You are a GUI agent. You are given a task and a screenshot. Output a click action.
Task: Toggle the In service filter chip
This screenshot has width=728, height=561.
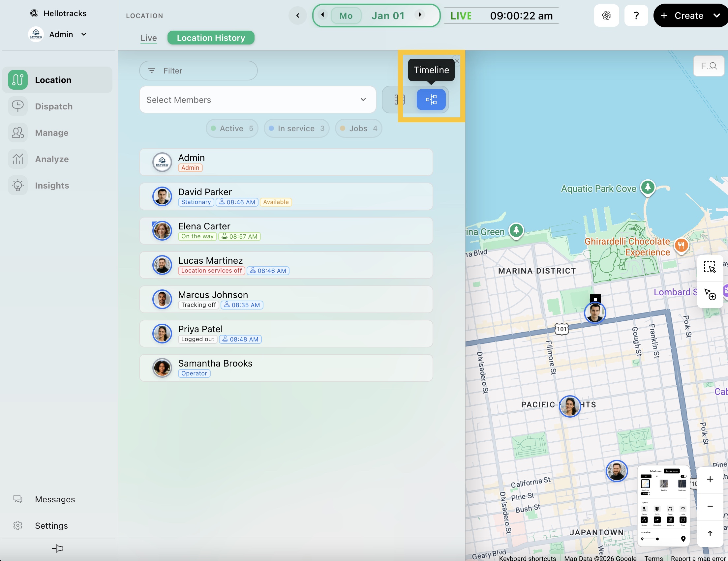(x=296, y=129)
